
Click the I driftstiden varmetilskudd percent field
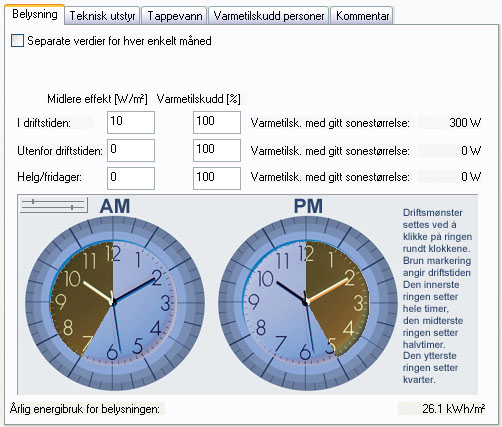click(217, 122)
